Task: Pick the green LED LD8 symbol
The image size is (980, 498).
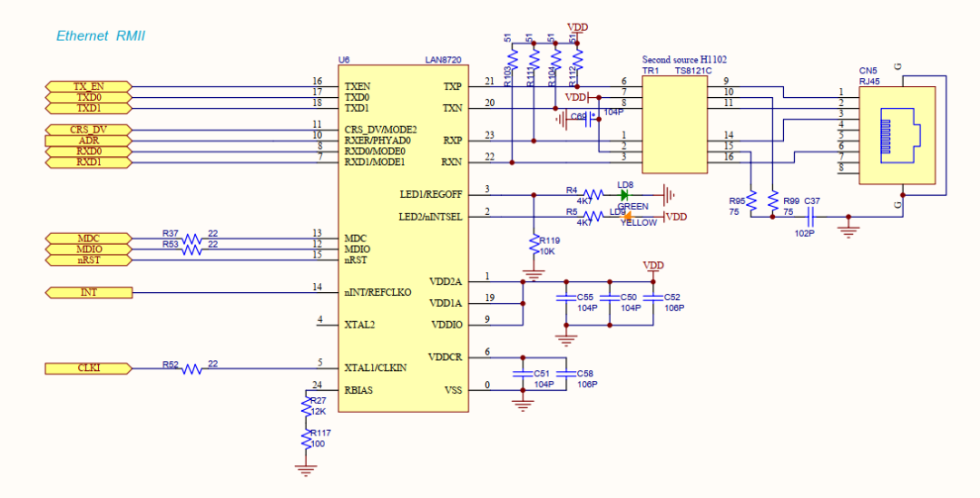Action: coord(623,195)
